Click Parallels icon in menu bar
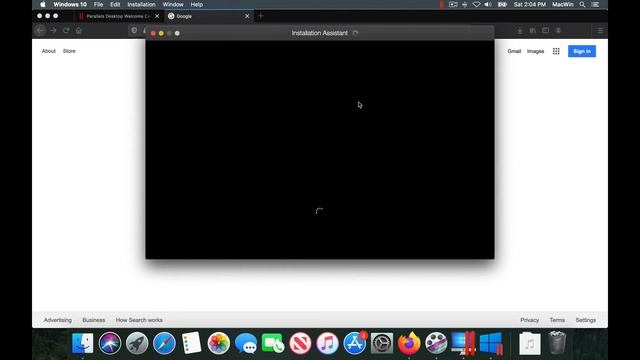Viewport: 640px width, 360px height. 442,4
